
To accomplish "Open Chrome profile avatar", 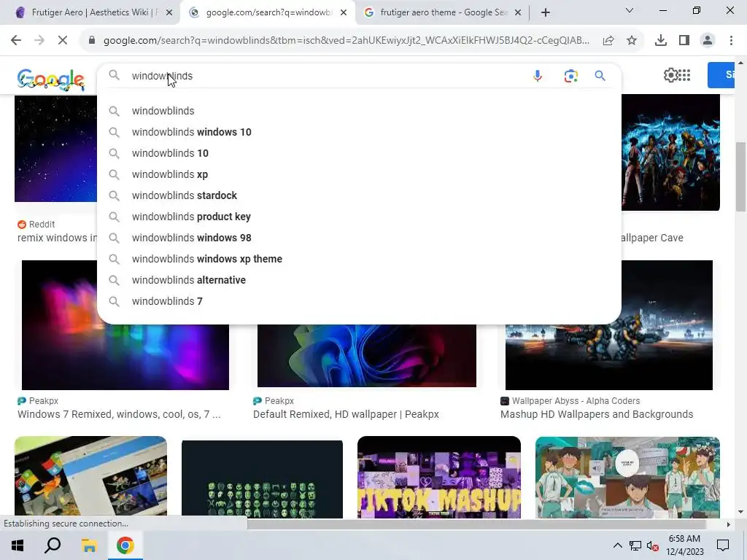I will pyautogui.click(x=708, y=41).
